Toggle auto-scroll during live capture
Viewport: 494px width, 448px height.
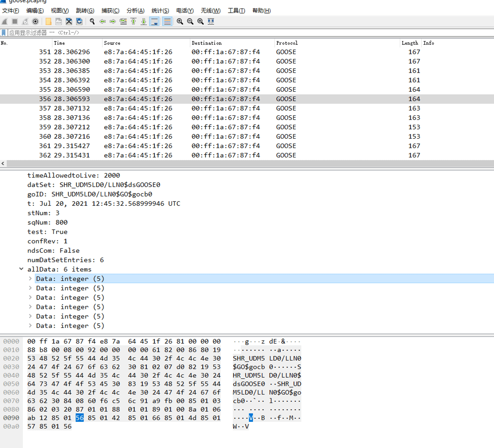(x=154, y=22)
